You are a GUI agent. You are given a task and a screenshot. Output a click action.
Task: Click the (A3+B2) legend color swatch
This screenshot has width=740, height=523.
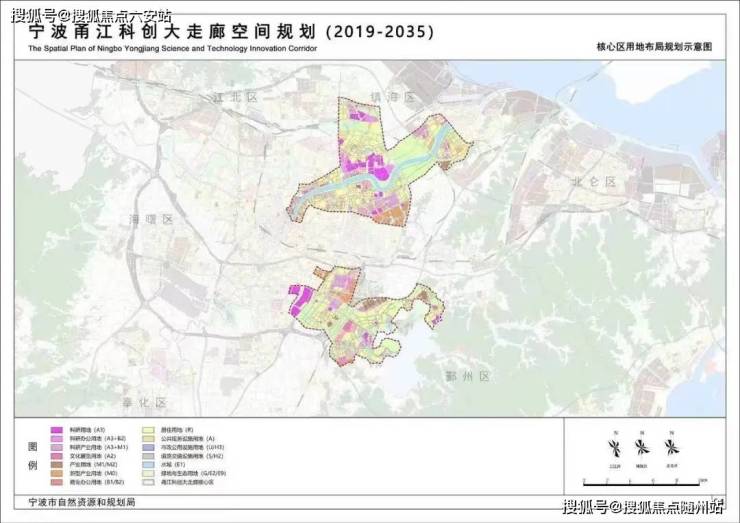coord(57,439)
